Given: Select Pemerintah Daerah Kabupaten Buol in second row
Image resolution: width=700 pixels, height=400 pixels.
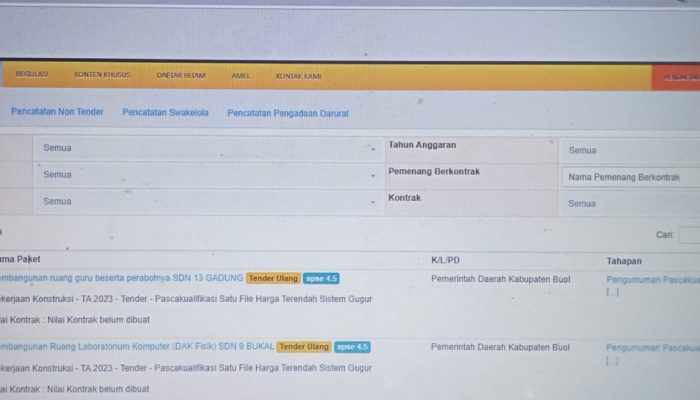Looking at the screenshot, I should coord(500,347).
